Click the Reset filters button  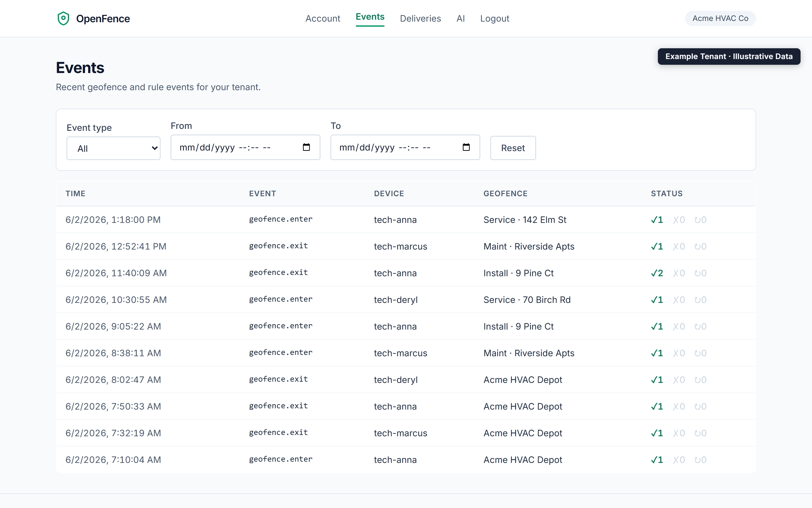click(x=513, y=148)
